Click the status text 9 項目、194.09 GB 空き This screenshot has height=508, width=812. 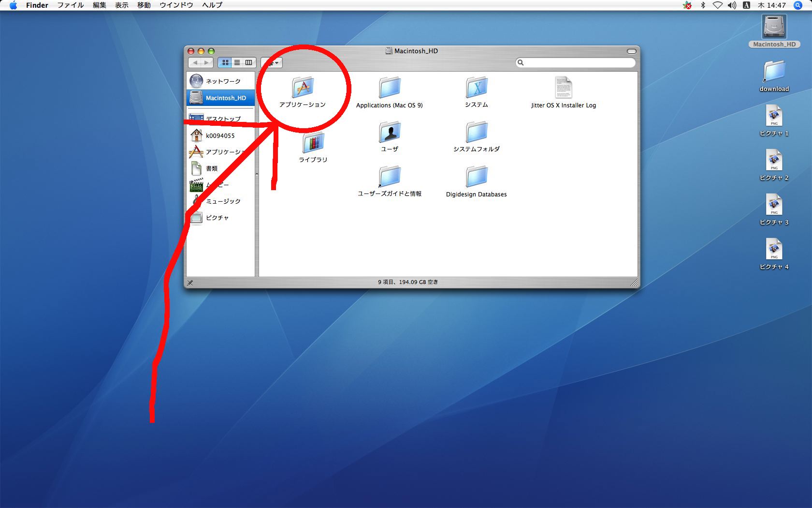pos(408,282)
